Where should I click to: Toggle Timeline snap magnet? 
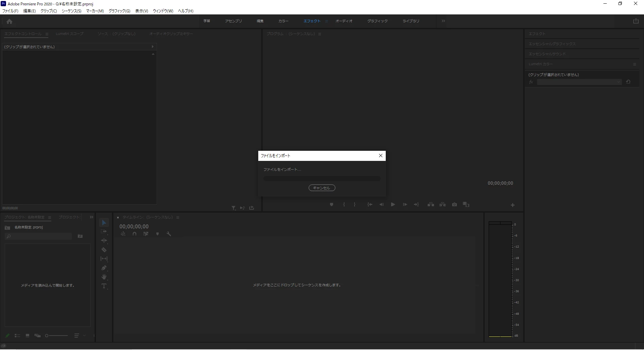pos(135,234)
